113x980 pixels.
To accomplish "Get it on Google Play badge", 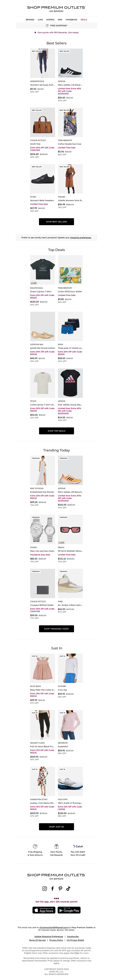I will pyautogui.click(x=69, y=910).
